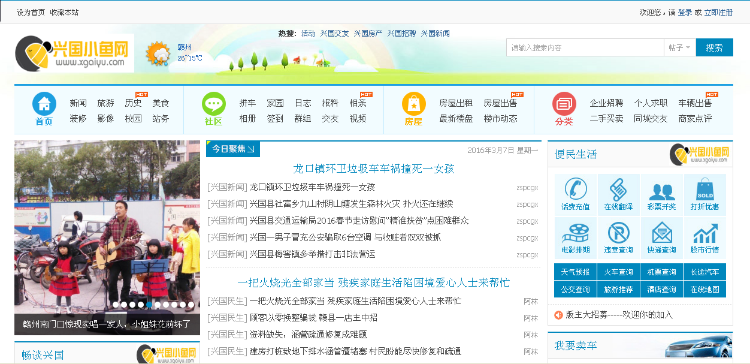Image resolution: width=750 pixels, height=364 pixels.
Task: Click the 兴国招聘 hot search link
Action: [402, 33]
